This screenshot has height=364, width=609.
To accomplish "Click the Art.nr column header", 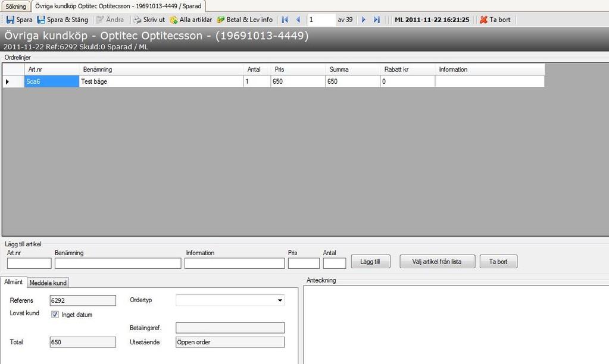I will point(52,70).
